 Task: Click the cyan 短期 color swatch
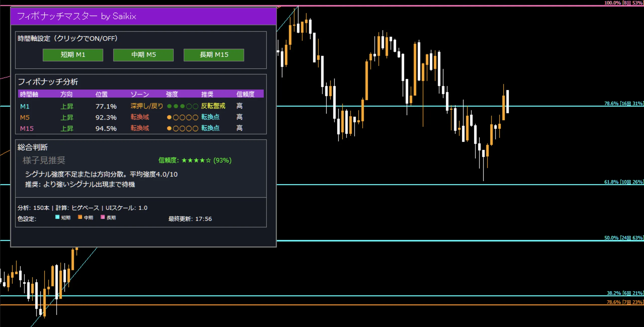click(x=57, y=217)
